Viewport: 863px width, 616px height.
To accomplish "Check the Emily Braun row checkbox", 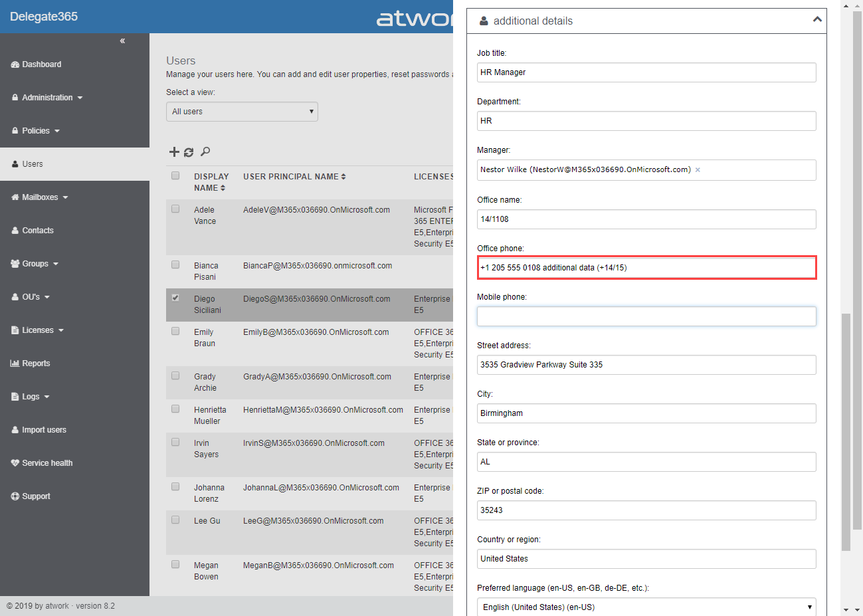I will click(x=175, y=332).
